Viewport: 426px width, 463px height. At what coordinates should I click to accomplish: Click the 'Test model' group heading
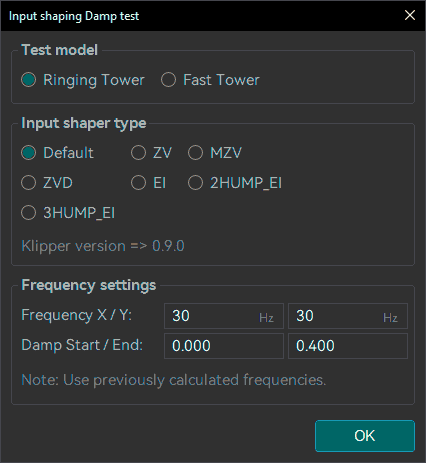pos(59,50)
